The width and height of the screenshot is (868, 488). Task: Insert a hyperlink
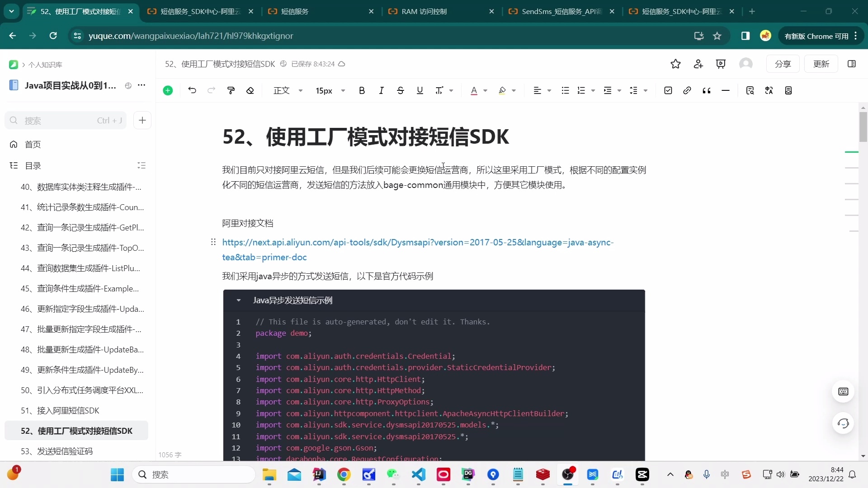[687, 90]
